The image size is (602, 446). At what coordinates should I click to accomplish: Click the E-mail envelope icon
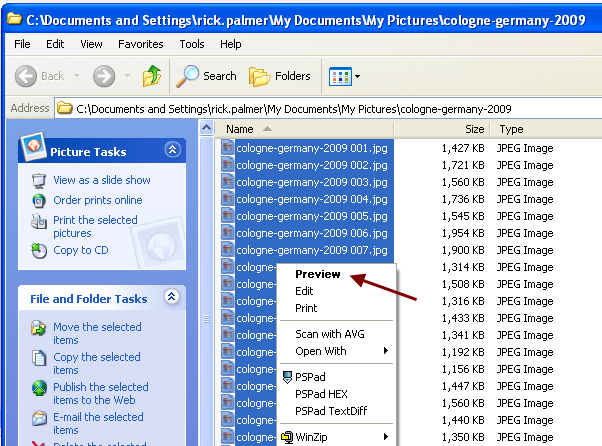(39, 418)
